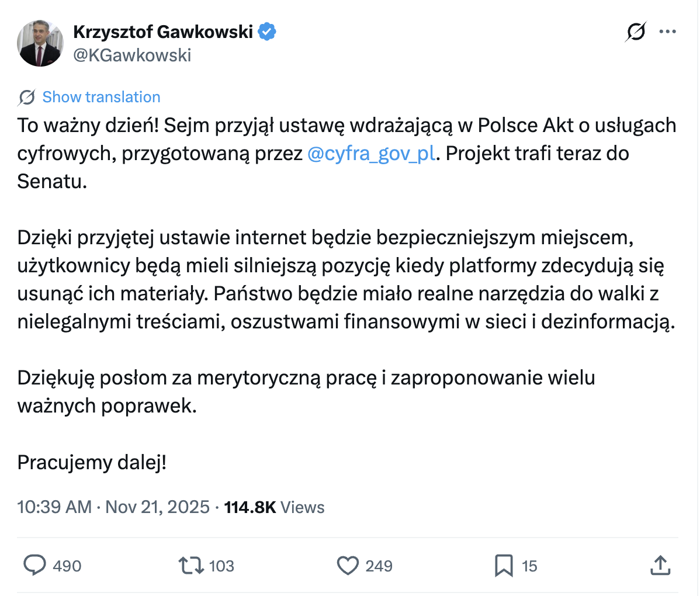Click the 15 bookmarks count
Image resolution: width=700 pixels, height=596 pixels.
tap(529, 566)
